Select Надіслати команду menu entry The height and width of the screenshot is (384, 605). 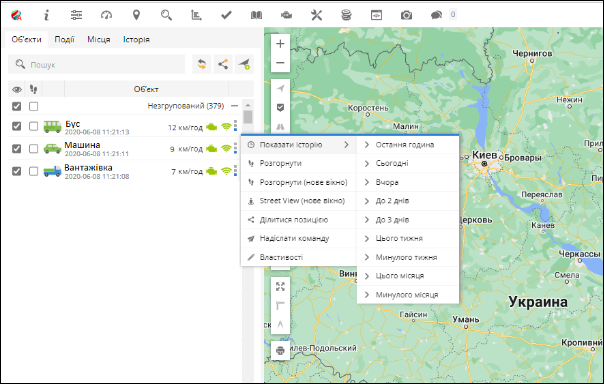[x=298, y=239]
